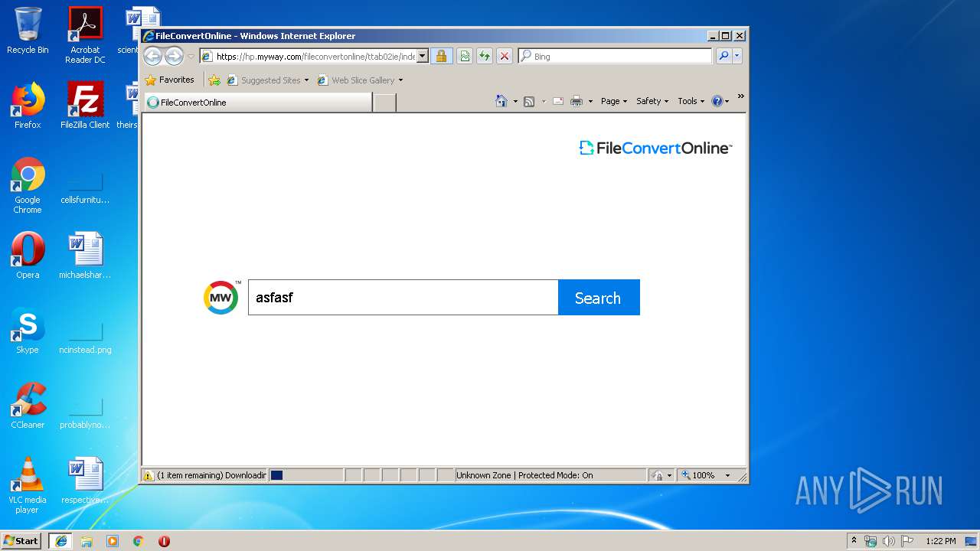Screen dimensions: 980x551
Task: Click Unknown Zone Protected Mode status text
Action: (524, 475)
